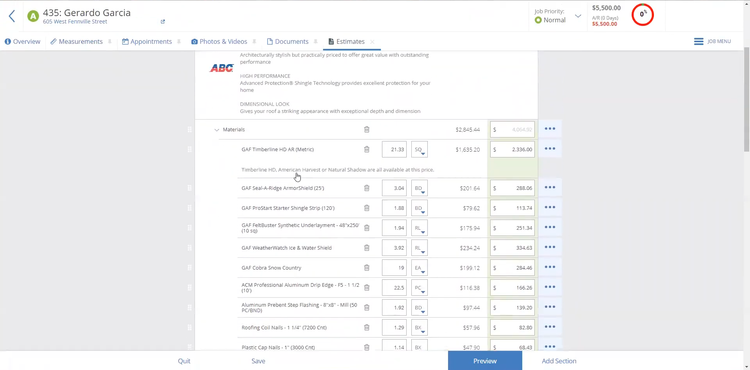Switch to the Documents tab
This screenshot has height=370, width=750.
tap(287, 42)
